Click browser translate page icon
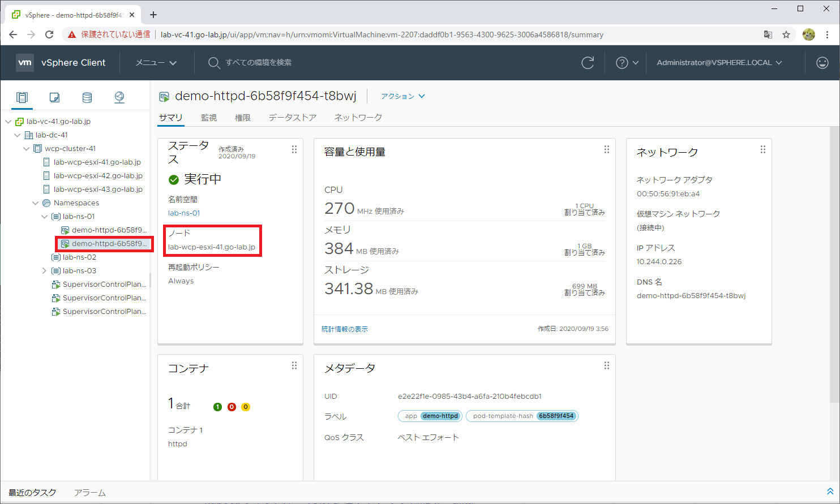Screen dimensions: 840x504 pos(768,35)
